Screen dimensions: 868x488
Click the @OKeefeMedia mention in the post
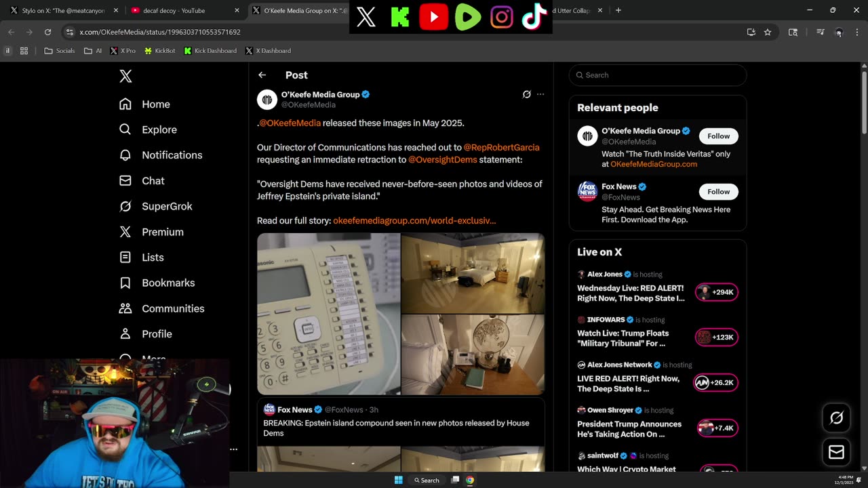coord(290,123)
